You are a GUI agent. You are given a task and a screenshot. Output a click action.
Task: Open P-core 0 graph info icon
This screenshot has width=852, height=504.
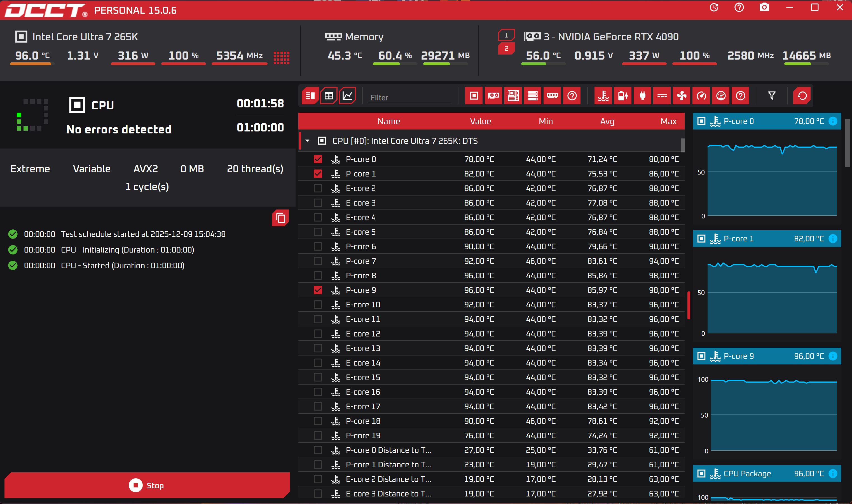point(833,121)
